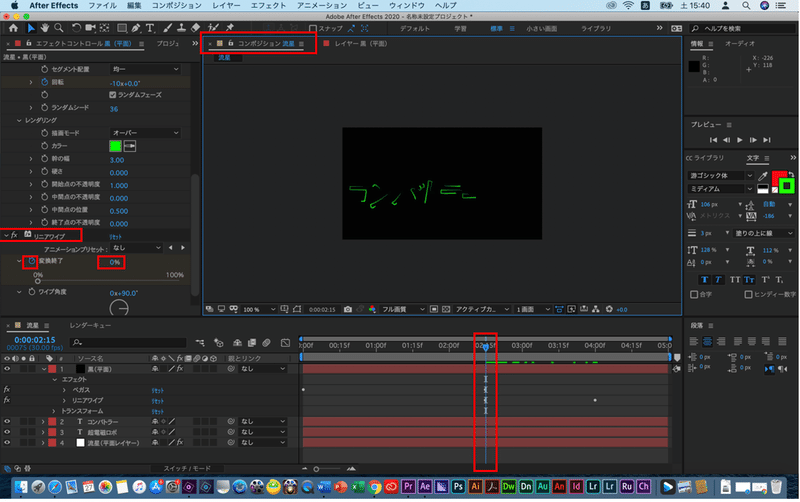The height and width of the screenshot is (502, 800).
Task: Toggle faux bold T button
Action: [705, 280]
